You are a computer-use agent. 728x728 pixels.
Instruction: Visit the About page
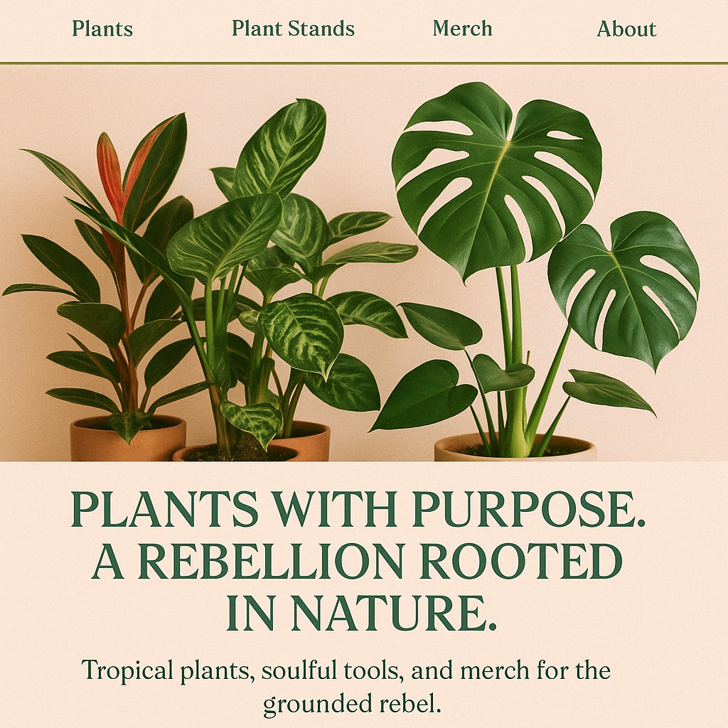(626, 28)
